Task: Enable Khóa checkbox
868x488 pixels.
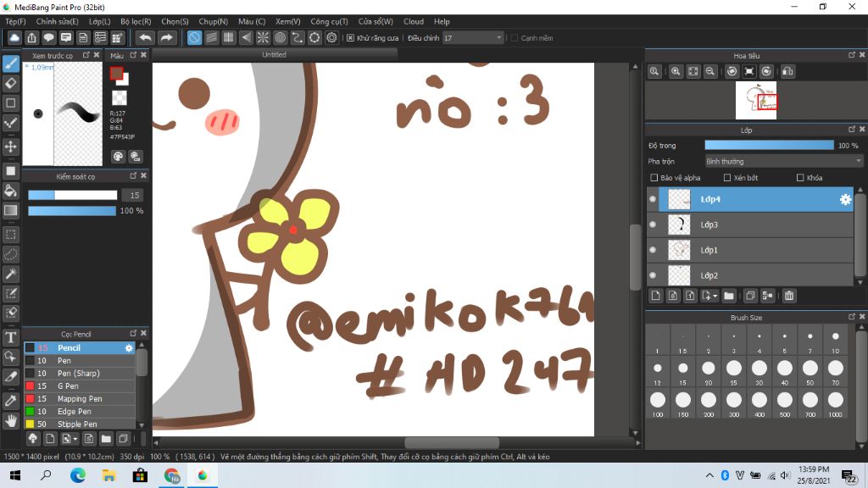Action: tap(800, 178)
